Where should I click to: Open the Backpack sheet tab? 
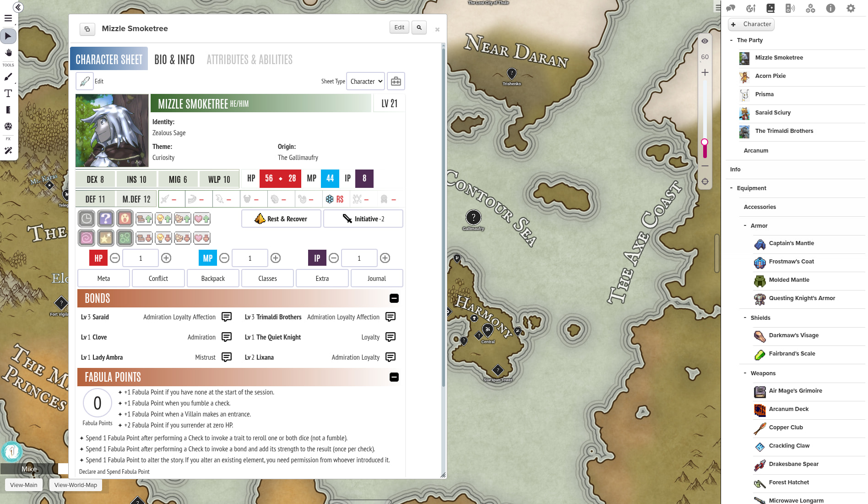point(213,279)
